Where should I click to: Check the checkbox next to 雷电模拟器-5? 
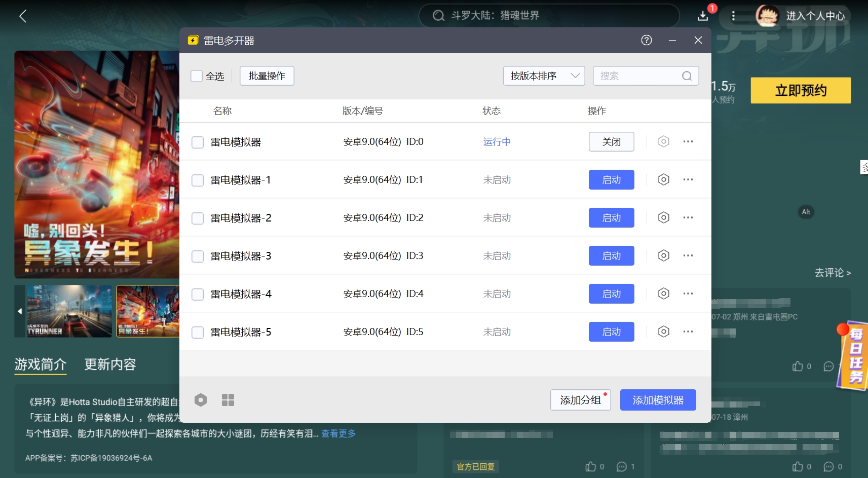coord(197,332)
